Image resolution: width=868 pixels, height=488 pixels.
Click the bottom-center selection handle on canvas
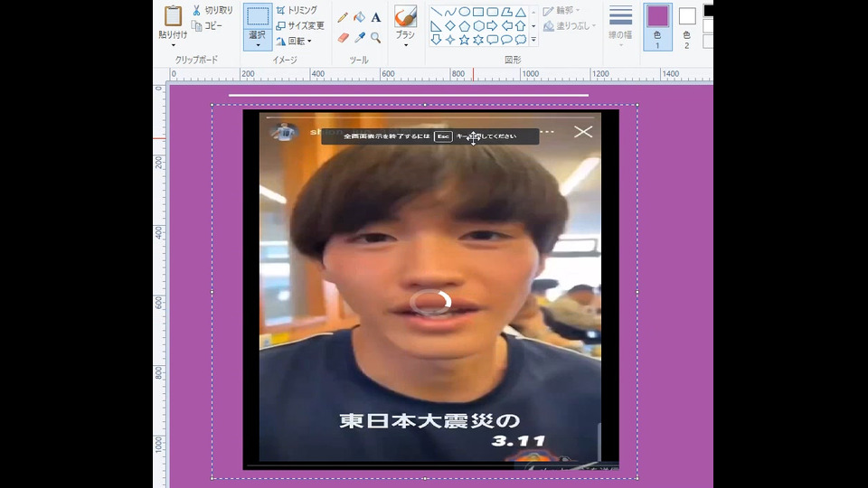(425, 478)
